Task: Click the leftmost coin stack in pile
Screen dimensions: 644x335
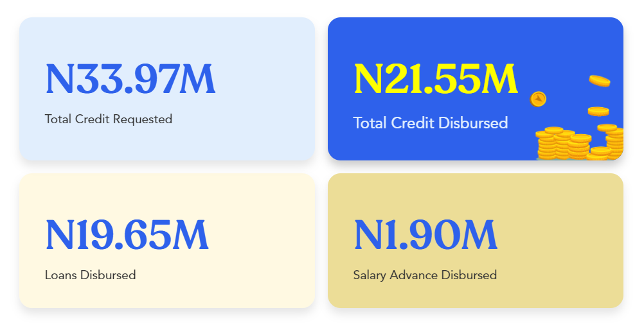Action: [546, 144]
